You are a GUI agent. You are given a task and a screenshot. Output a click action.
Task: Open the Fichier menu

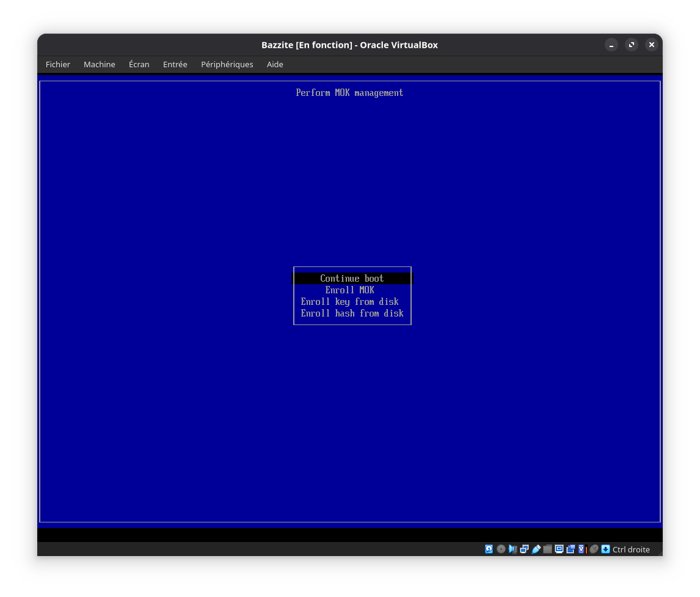[x=58, y=64]
